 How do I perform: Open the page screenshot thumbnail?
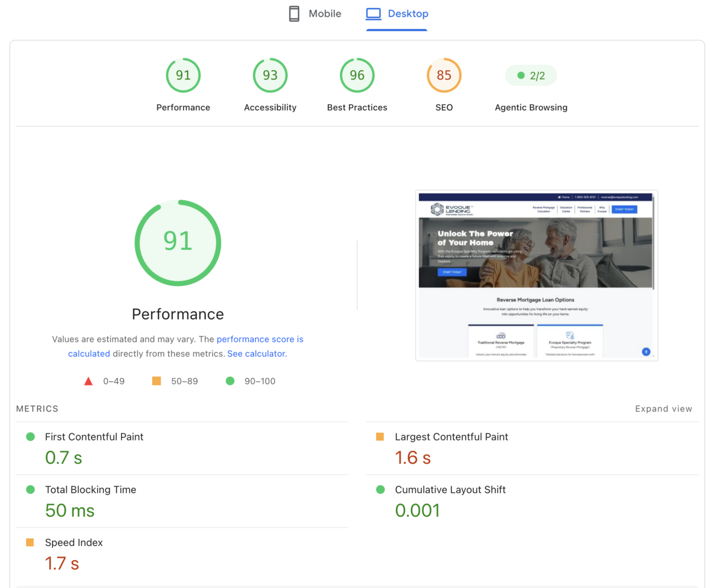(537, 275)
